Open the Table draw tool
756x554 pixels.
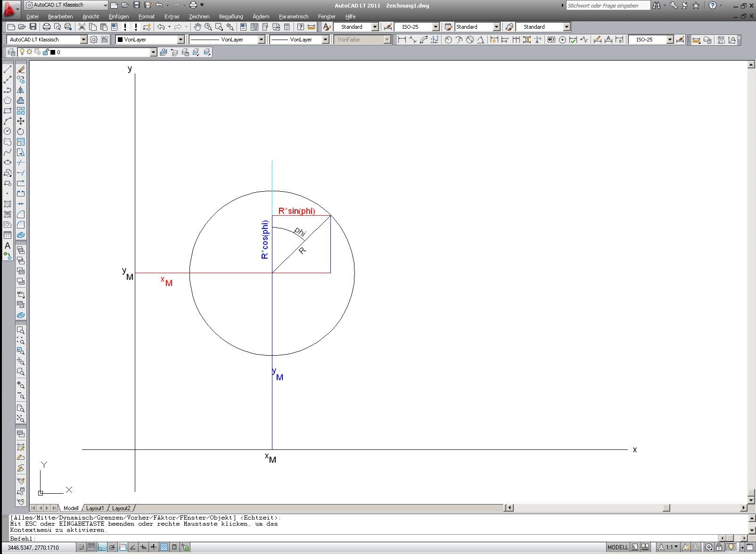(8, 235)
